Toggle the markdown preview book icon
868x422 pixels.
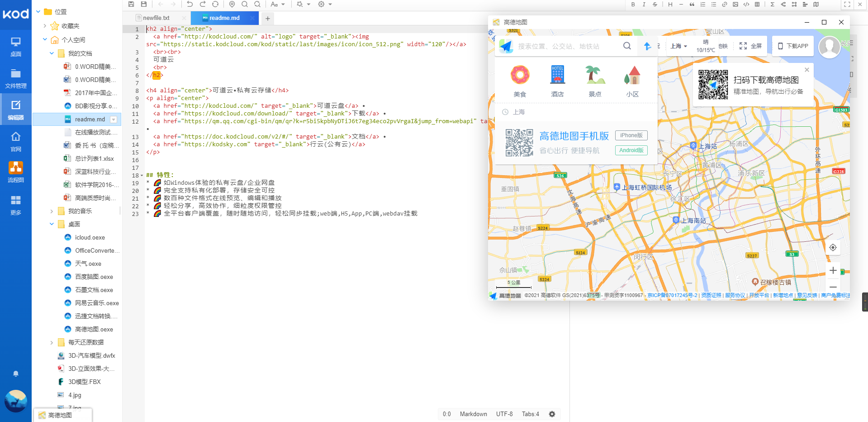[816, 4]
